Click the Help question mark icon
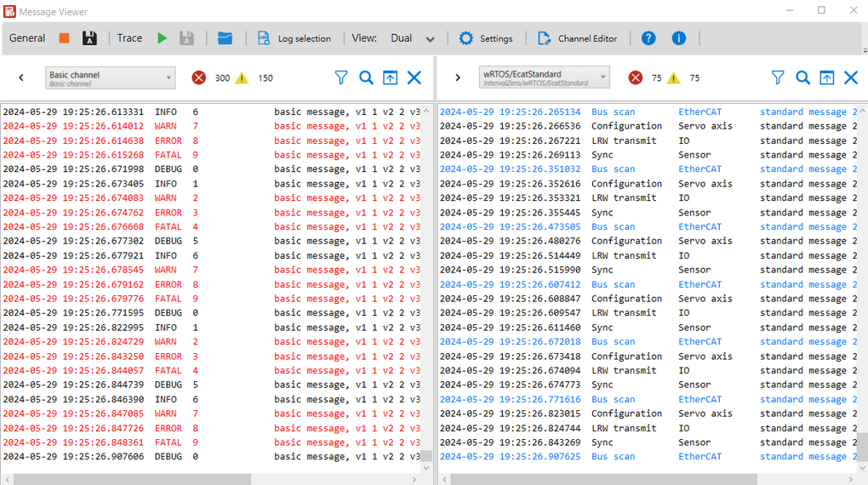The image size is (868, 485). pyautogui.click(x=648, y=38)
